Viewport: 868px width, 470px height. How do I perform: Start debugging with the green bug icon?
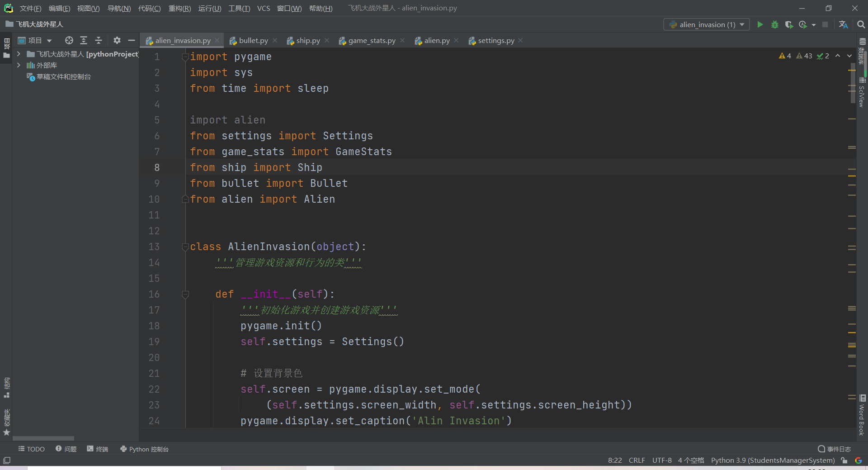[775, 24]
